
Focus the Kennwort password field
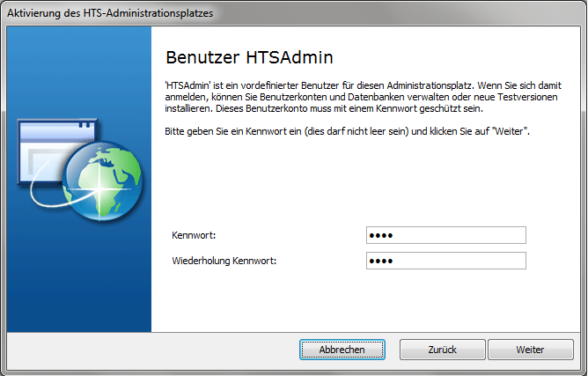point(445,235)
